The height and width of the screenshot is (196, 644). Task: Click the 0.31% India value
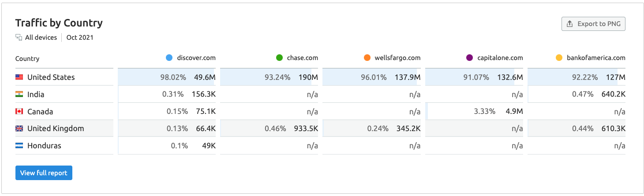174,94
